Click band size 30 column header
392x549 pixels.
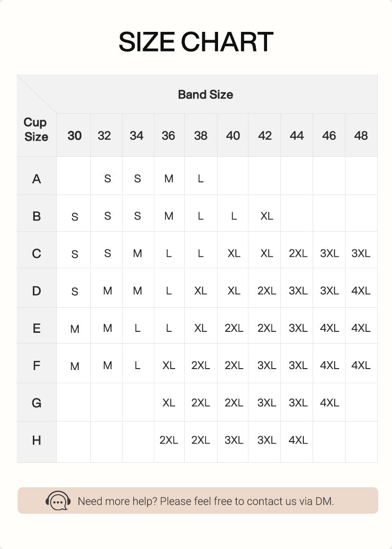pos(74,135)
